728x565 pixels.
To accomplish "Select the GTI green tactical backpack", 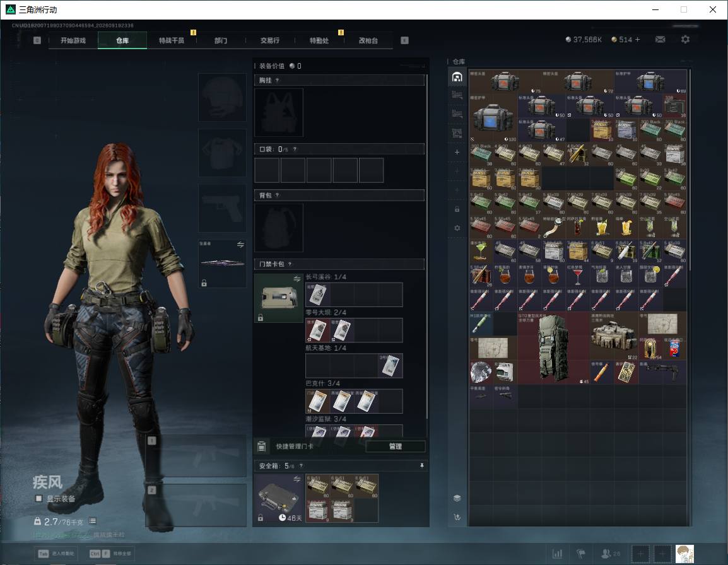I will pyautogui.click(x=553, y=347).
